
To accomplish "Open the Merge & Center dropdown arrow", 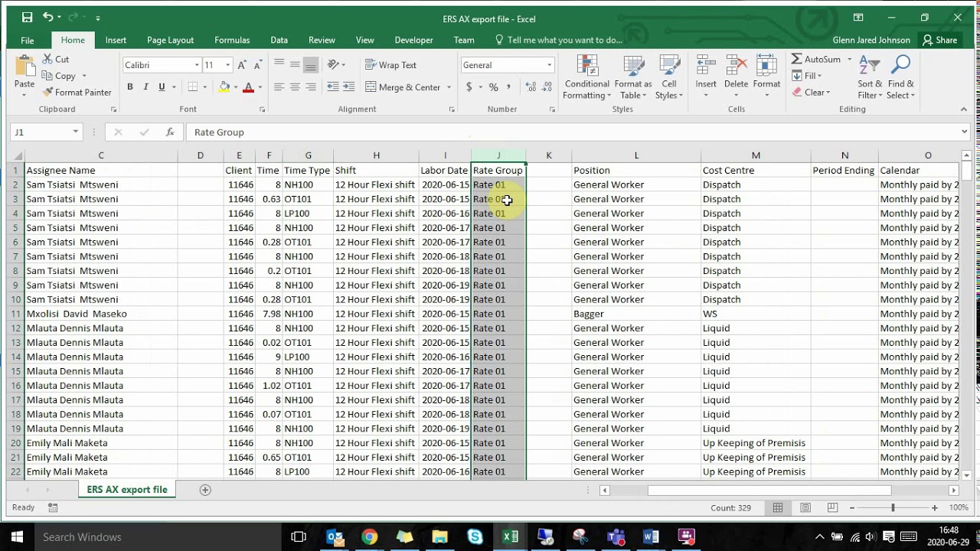I will (x=449, y=87).
